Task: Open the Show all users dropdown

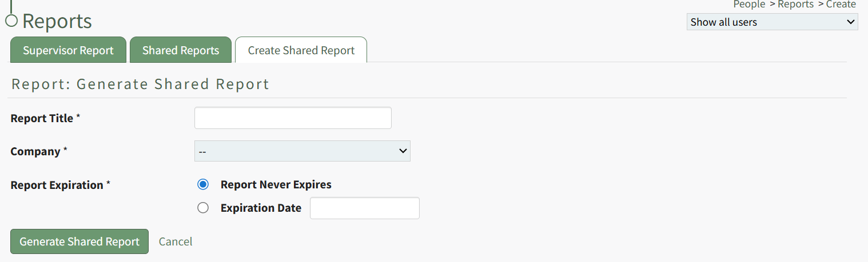Action: [x=772, y=22]
